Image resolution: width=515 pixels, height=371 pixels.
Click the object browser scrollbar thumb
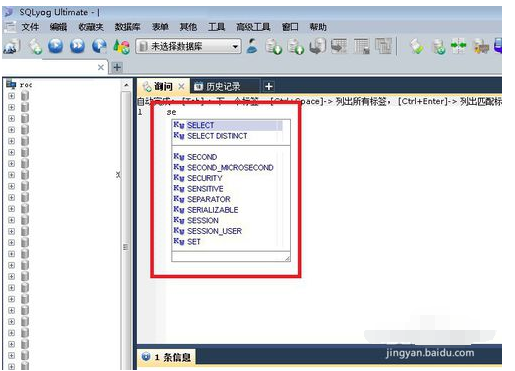click(126, 247)
